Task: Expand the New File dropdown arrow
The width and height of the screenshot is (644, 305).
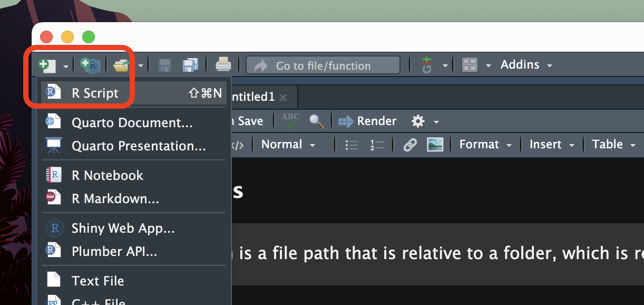Action: 65,66
